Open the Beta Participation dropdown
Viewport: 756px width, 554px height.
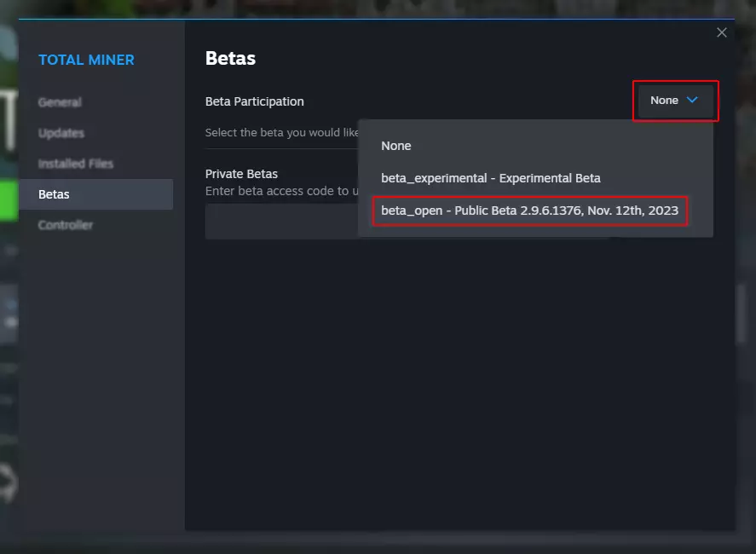pyautogui.click(x=675, y=101)
